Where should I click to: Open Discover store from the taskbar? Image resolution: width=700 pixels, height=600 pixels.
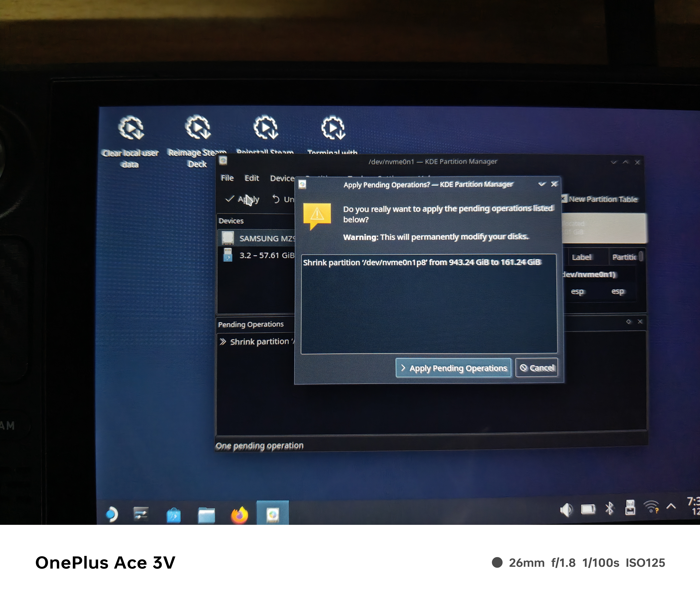click(x=174, y=515)
